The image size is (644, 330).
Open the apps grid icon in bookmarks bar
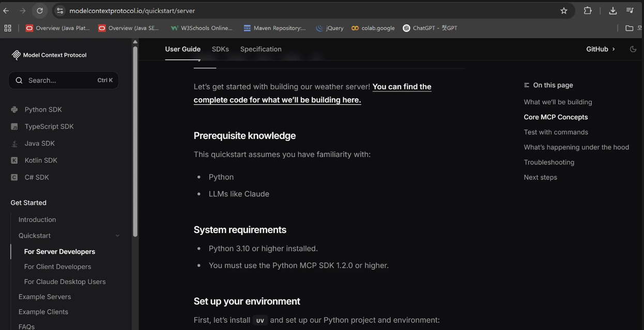click(x=8, y=28)
